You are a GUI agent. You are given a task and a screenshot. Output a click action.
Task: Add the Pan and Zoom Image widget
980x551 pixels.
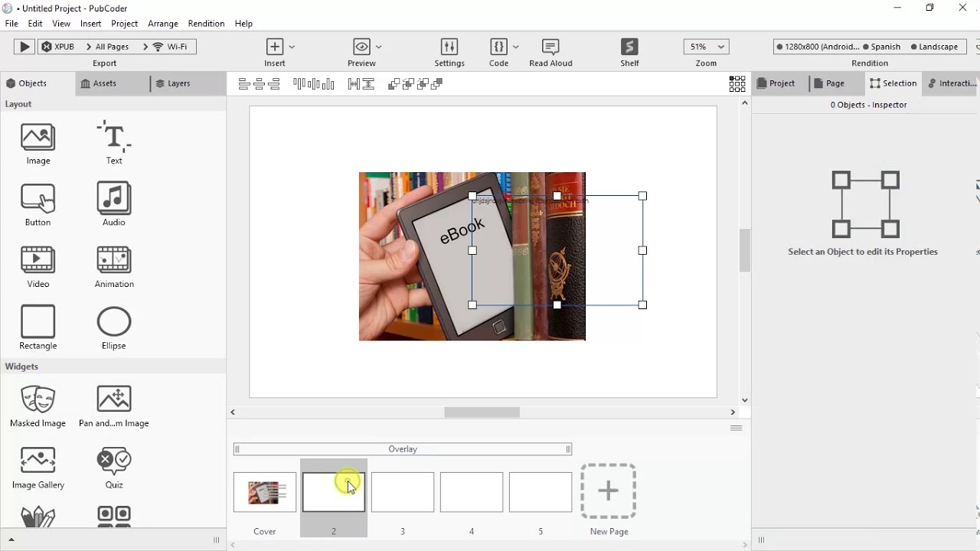(114, 406)
